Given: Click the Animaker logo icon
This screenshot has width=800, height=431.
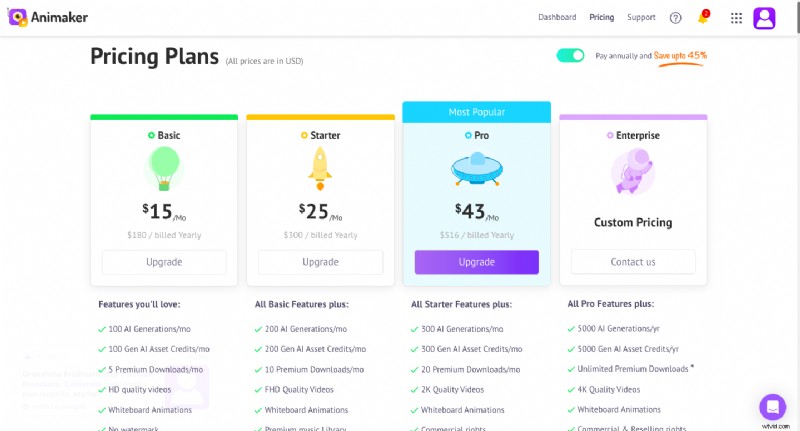Looking at the screenshot, I should click(x=17, y=17).
